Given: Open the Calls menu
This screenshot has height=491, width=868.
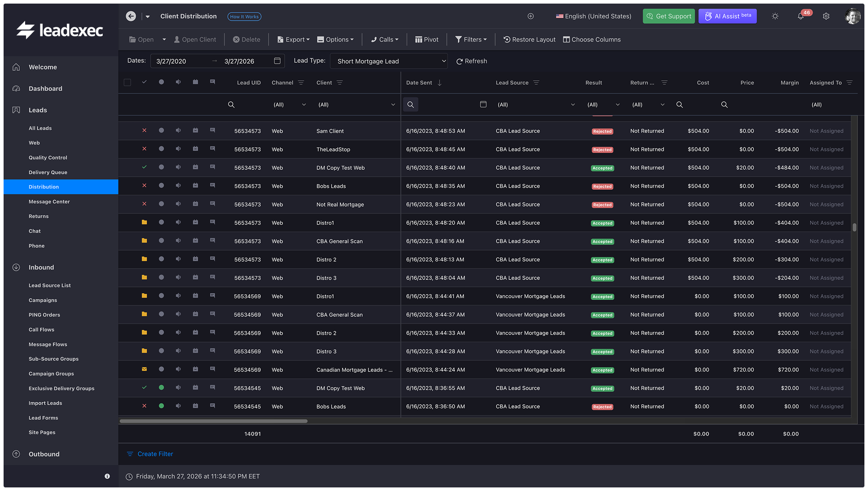Looking at the screenshot, I should point(385,39).
